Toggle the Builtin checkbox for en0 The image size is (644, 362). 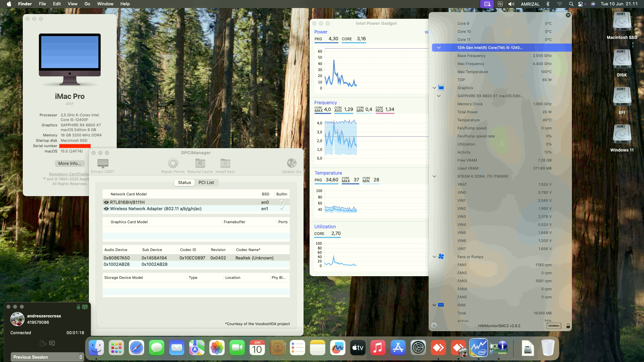point(282,202)
